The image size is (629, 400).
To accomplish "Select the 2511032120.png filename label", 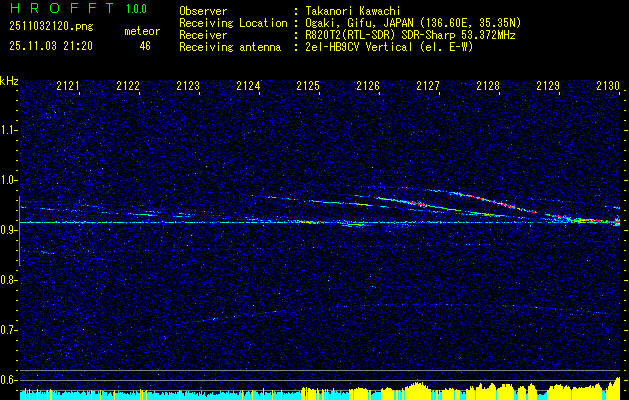I will [x=51, y=27].
